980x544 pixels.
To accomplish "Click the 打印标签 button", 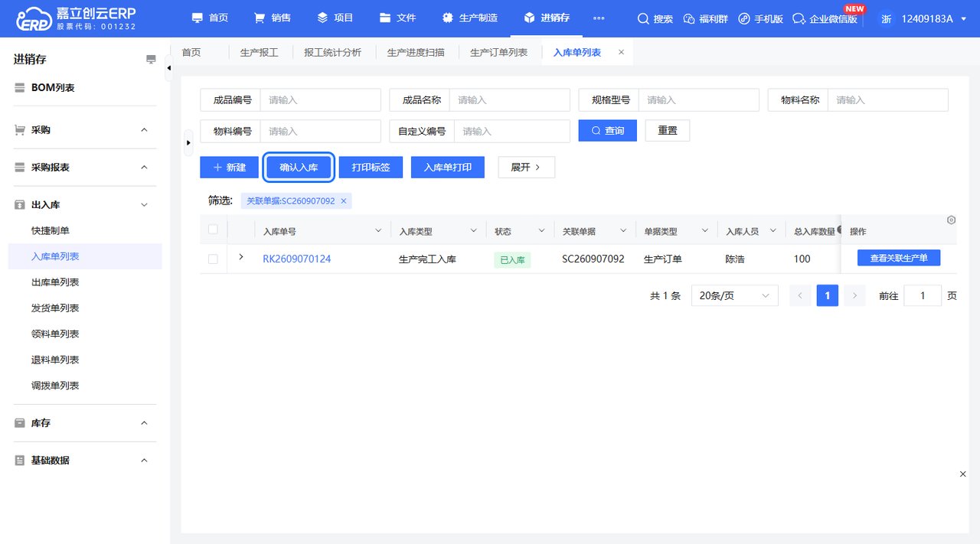I will click(371, 167).
